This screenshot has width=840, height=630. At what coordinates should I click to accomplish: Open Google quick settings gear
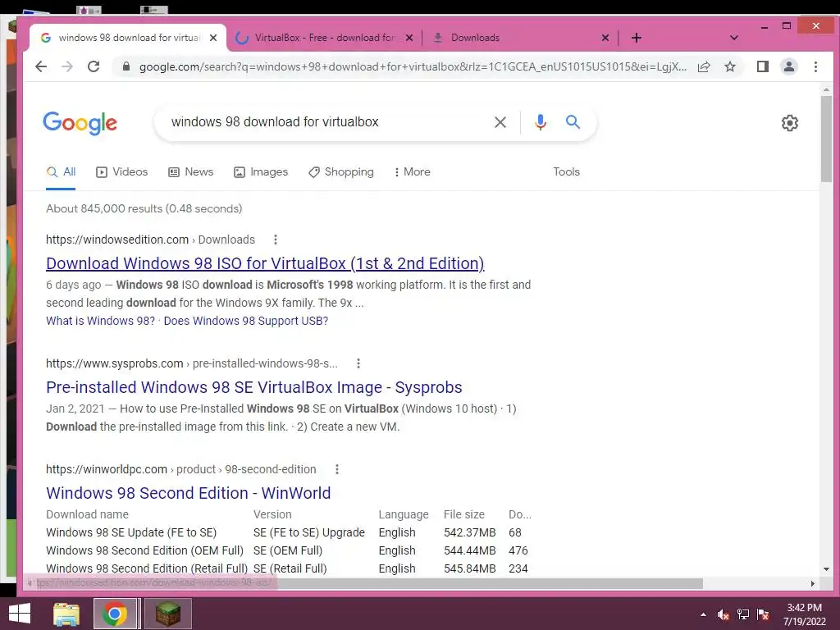(x=789, y=123)
